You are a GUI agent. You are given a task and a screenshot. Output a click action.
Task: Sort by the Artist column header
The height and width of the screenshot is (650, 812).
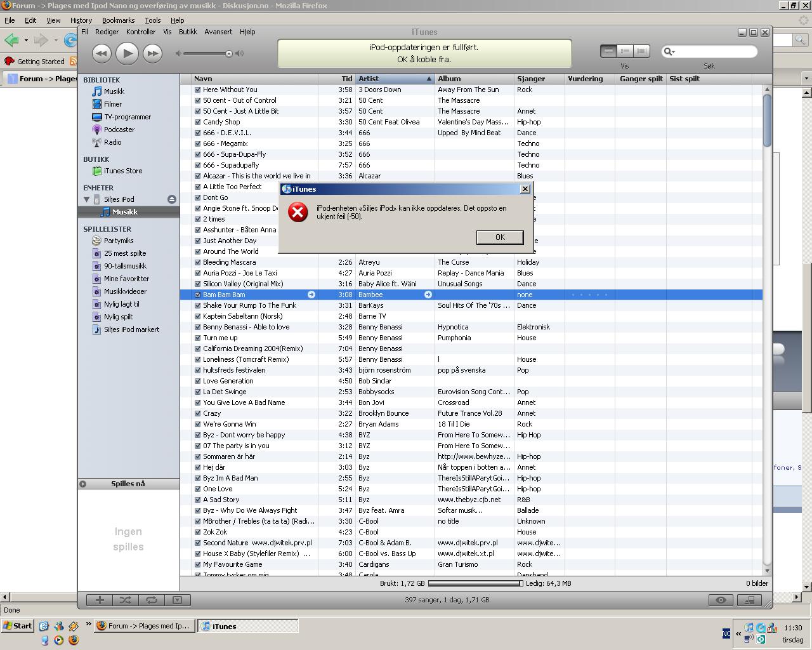[x=395, y=79]
